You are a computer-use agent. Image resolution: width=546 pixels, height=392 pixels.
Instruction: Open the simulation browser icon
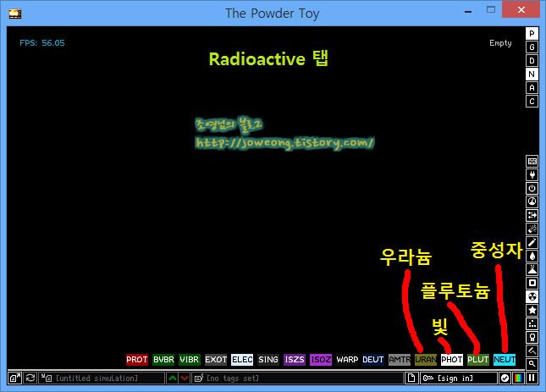(14, 378)
